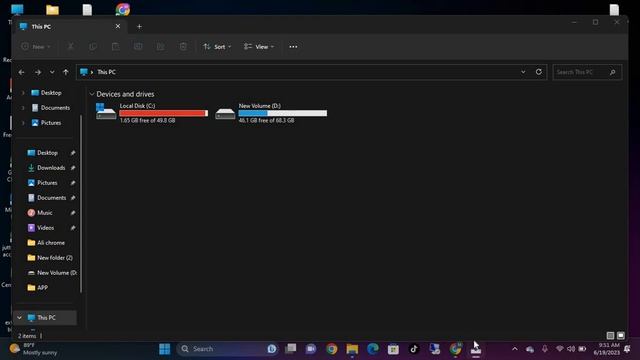Image resolution: width=640 pixels, height=360 pixels.
Task: Click the Rename toolbar icon
Action: click(x=138, y=47)
